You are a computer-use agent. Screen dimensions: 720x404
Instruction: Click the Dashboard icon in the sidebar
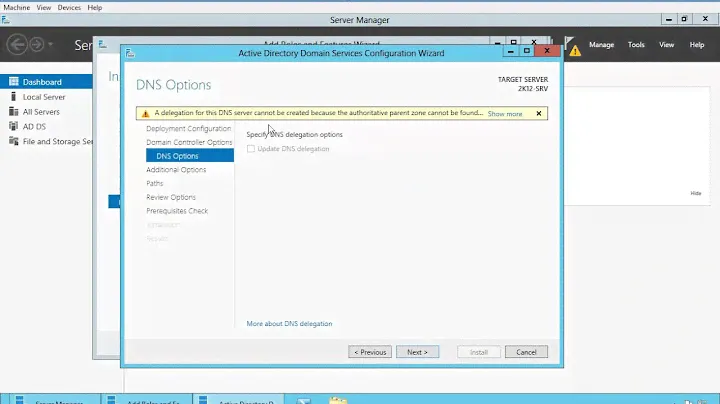[x=13, y=82]
